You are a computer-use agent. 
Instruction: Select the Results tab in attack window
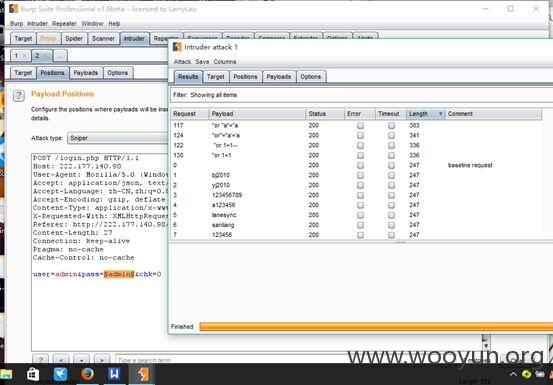point(188,77)
